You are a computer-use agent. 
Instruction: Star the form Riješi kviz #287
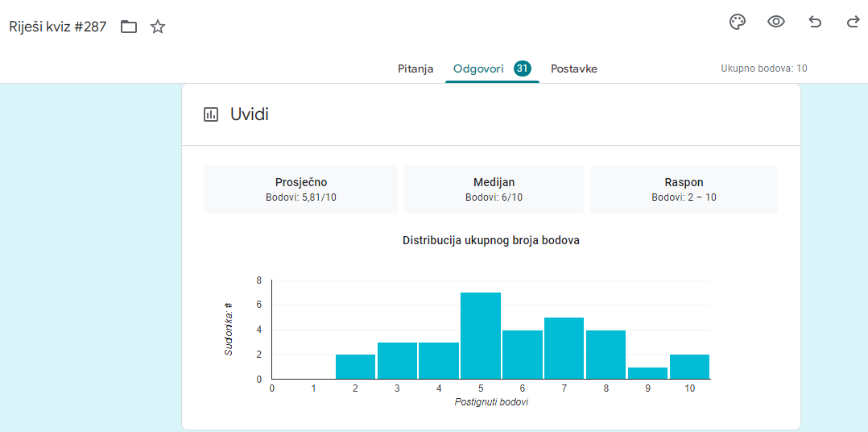tap(158, 27)
